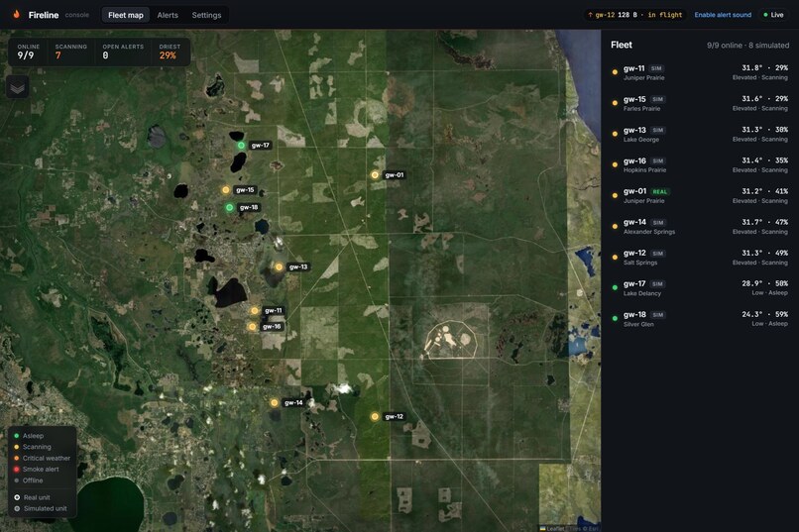Open gw-17 Lake Delancy fleet row
The width and height of the screenshot is (799, 532).
(x=700, y=288)
